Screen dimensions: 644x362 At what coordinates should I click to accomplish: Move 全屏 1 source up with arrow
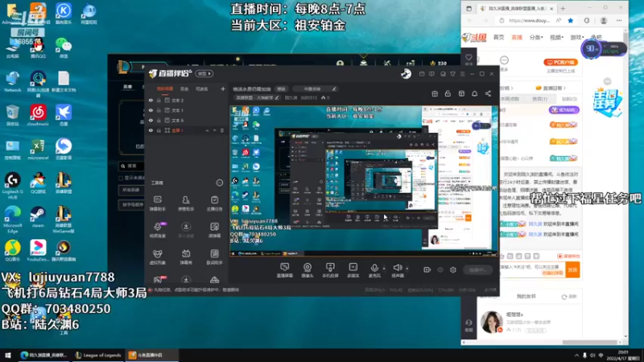coord(208,130)
